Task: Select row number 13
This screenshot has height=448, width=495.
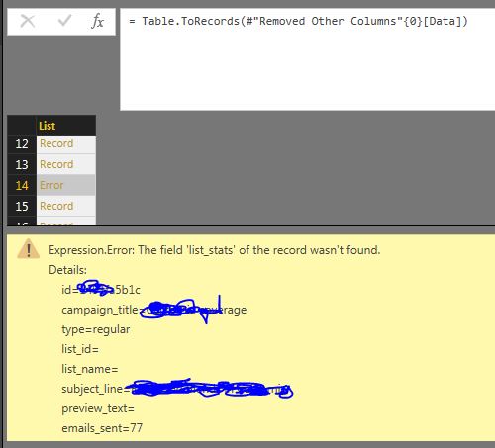Action: [22, 164]
